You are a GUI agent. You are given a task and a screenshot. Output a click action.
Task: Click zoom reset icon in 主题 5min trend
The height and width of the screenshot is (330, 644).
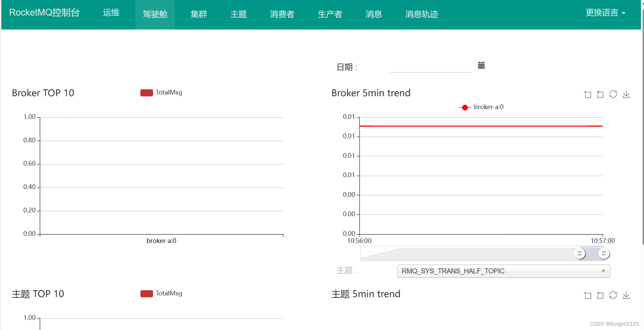pyautogui.click(x=600, y=295)
